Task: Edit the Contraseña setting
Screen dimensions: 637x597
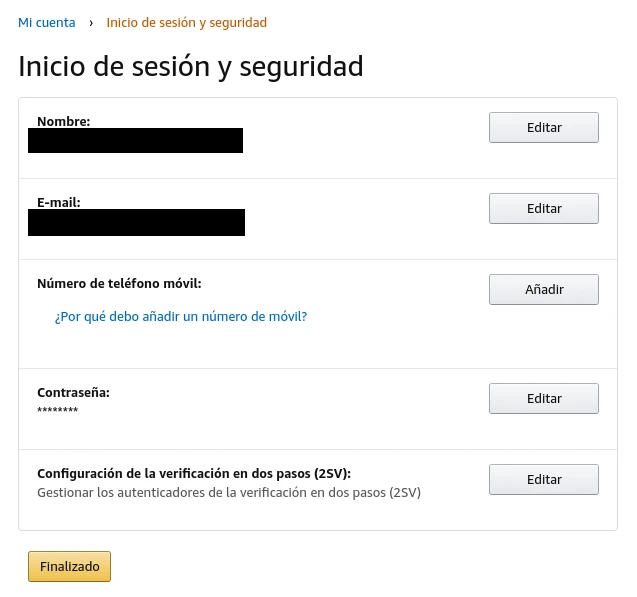Action: point(543,398)
